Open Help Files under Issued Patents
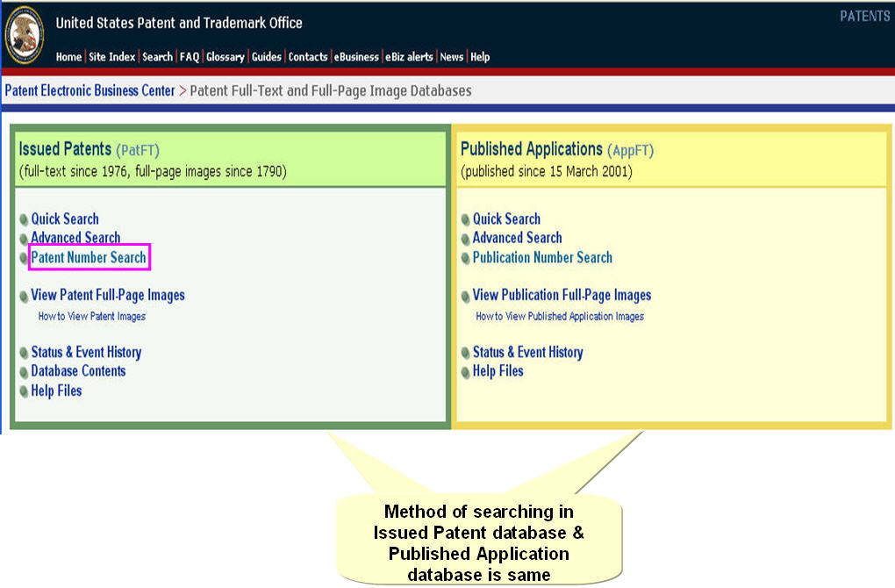Image resolution: width=895 pixels, height=588 pixels. (56, 391)
